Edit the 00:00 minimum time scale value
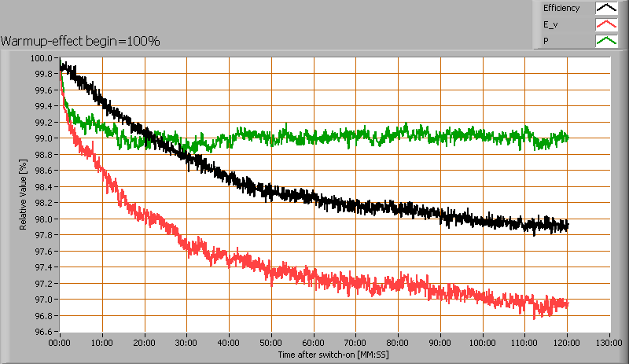The width and height of the screenshot is (629, 364). coord(60,344)
